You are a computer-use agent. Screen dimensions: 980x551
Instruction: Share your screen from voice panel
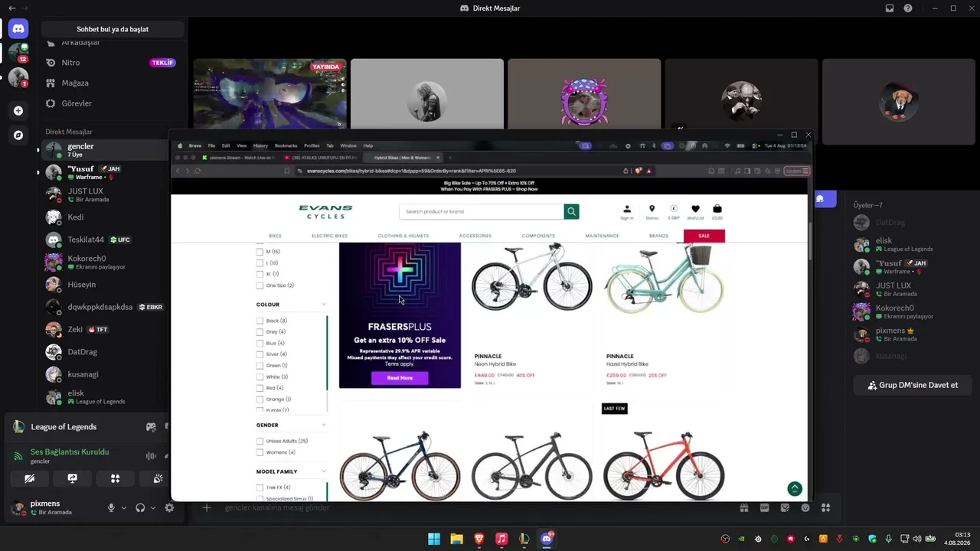point(72,478)
